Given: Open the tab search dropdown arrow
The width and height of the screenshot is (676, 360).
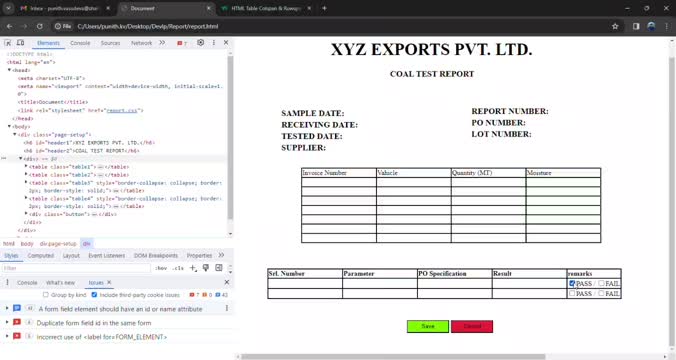Looking at the screenshot, I should point(8,8).
